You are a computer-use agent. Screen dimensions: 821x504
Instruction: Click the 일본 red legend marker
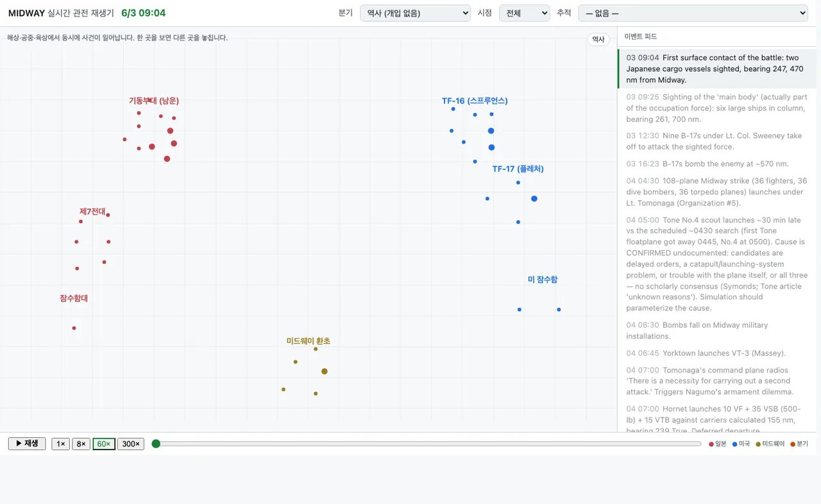click(x=711, y=444)
